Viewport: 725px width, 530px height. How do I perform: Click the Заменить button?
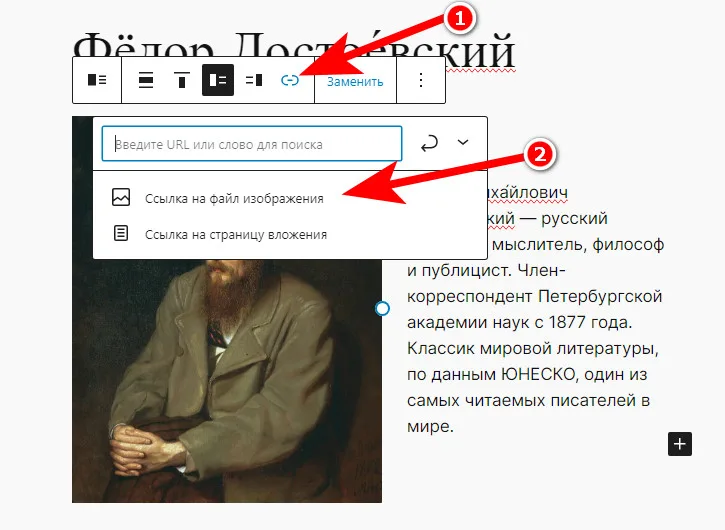click(355, 81)
